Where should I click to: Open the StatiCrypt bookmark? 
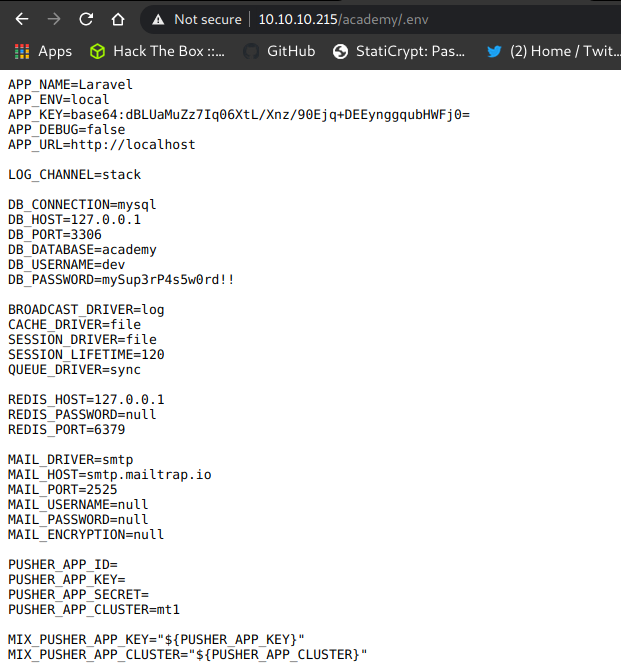[410, 51]
